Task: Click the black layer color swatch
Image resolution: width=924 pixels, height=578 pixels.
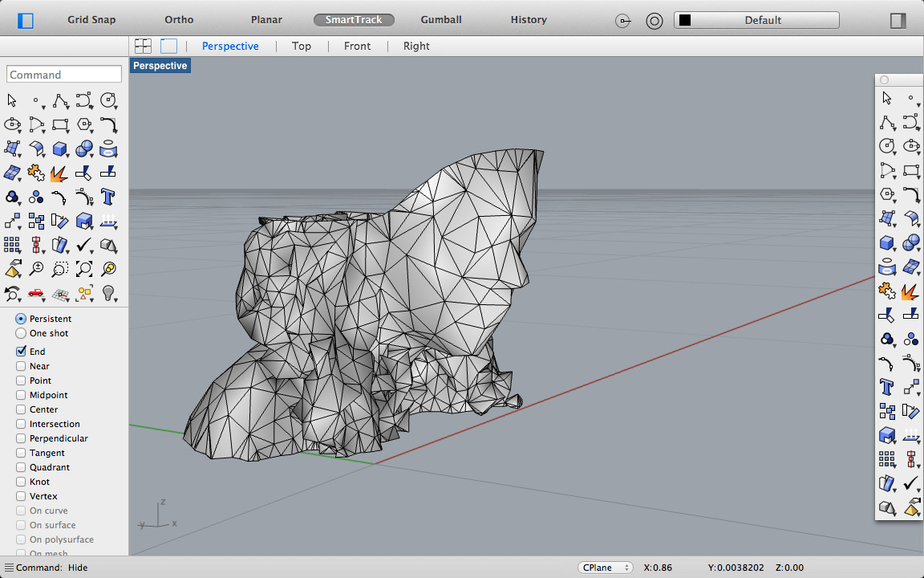Action: (x=685, y=20)
